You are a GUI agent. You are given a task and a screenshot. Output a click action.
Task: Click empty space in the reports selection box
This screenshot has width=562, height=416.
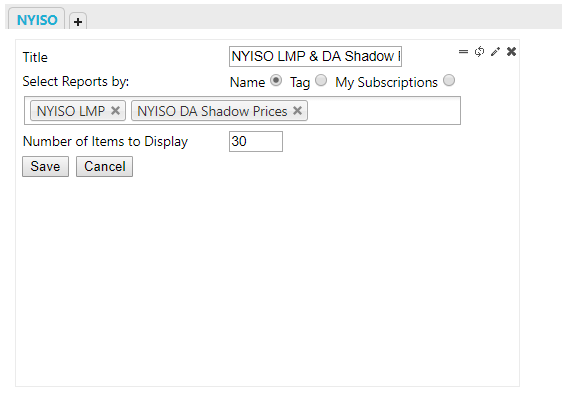[x=384, y=111]
